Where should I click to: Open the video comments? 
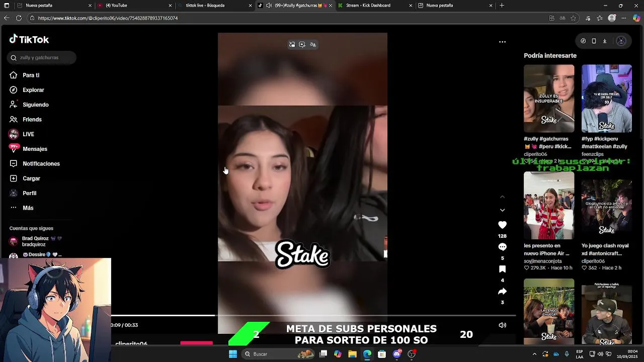click(502, 247)
